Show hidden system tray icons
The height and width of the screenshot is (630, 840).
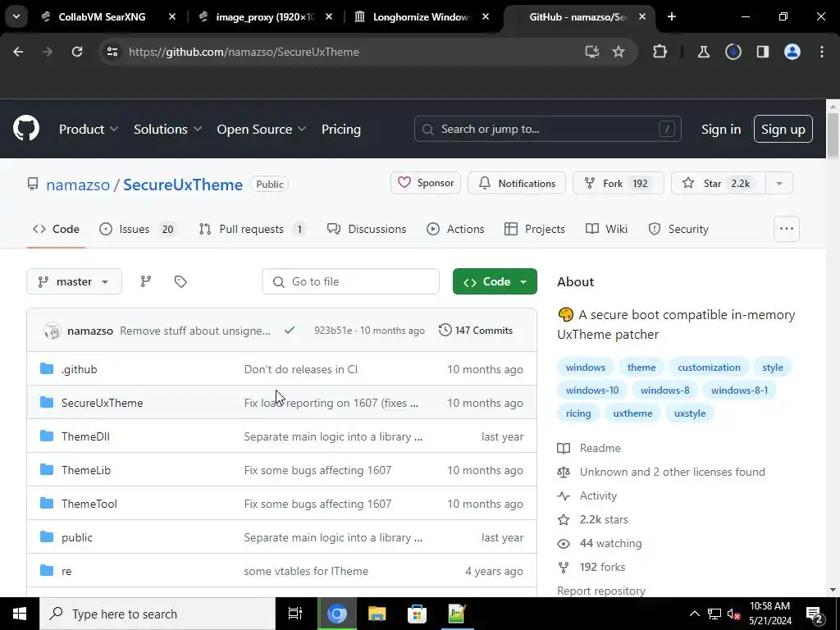pos(694,614)
